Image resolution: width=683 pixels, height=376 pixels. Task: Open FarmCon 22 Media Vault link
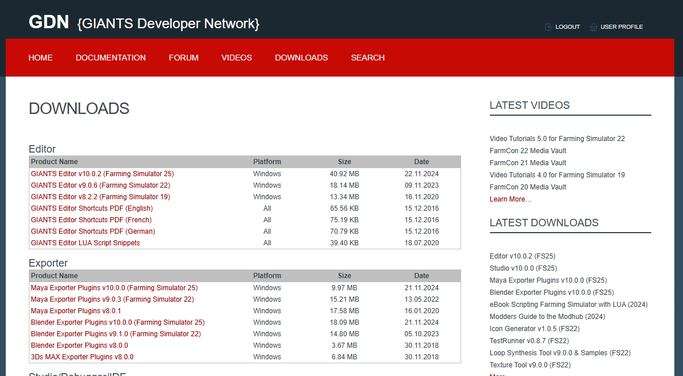click(x=528, y=151)
